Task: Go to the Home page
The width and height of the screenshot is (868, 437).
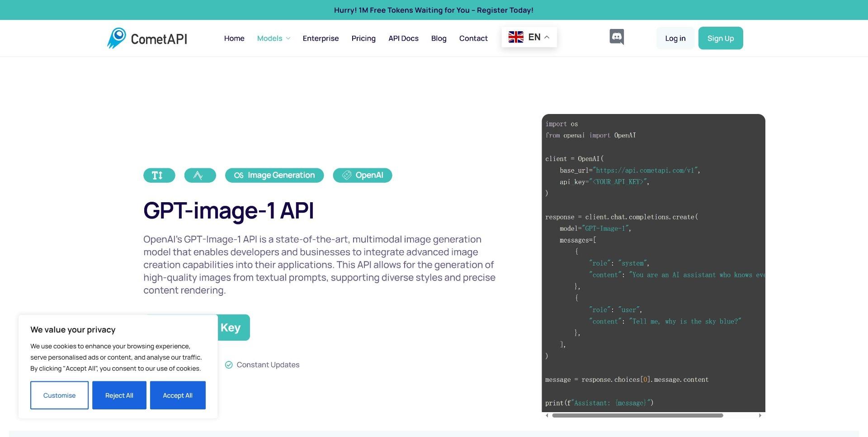Action: click(x=234, y=38)
